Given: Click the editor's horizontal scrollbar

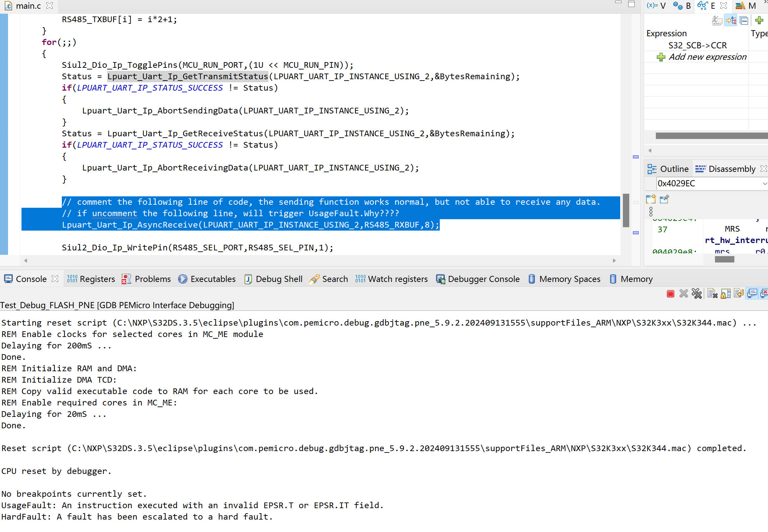Looking at the screenshot, I should point(319,260).
